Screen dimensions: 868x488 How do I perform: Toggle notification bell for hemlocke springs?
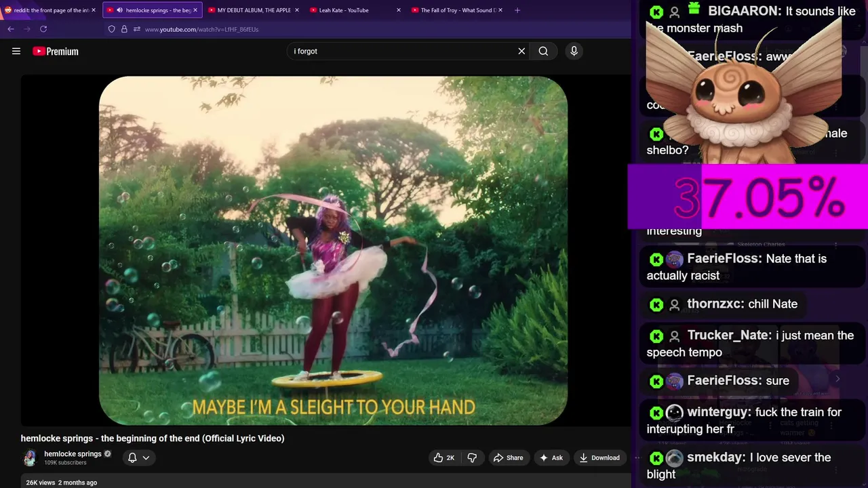point(132,457)
